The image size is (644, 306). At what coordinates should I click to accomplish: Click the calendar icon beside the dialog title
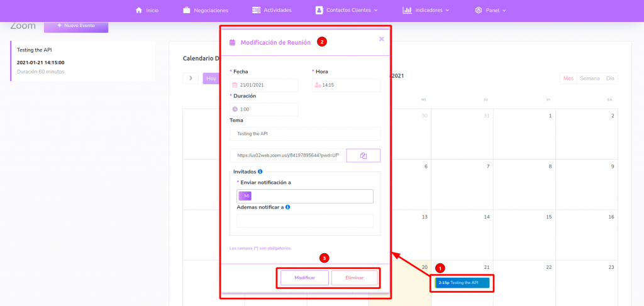(233, 42)
